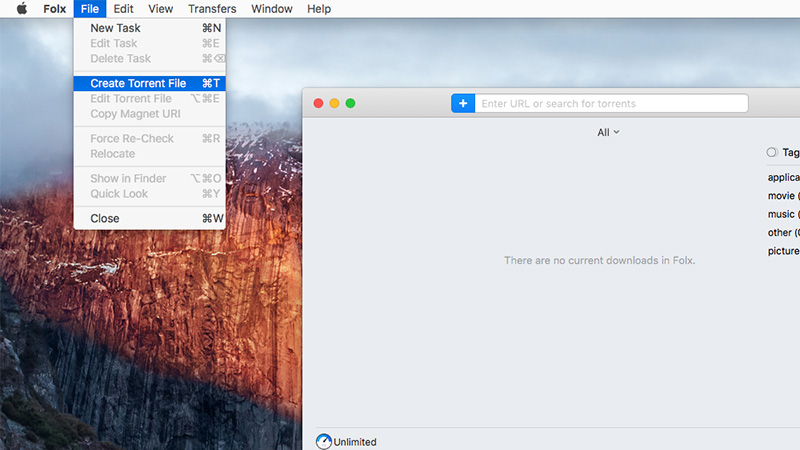Select the picture tag

click(784, 251)
